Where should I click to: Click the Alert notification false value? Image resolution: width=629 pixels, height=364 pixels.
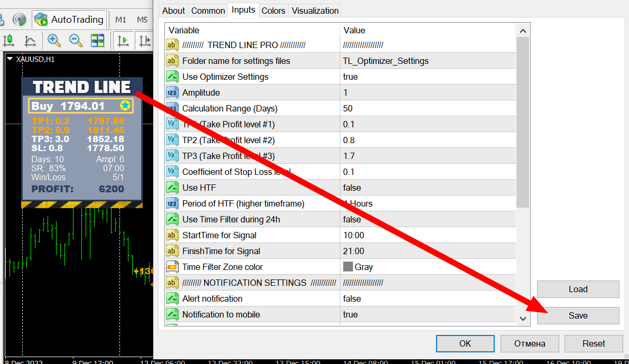pyautogui.click(x=428, y=298)
